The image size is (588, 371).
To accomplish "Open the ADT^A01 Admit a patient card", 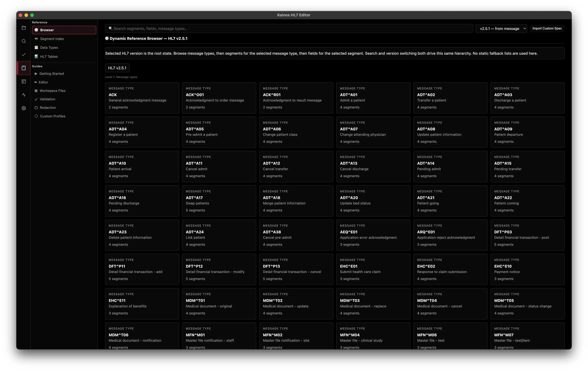I will click(x=373, y=98).
